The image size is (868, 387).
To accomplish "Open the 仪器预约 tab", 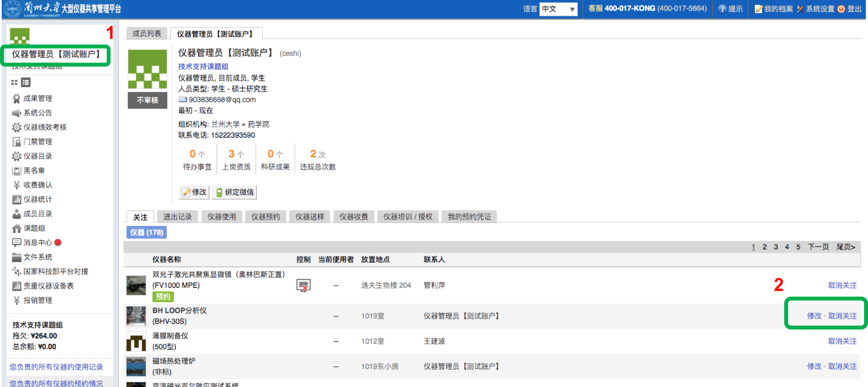I will coord(266,217).
